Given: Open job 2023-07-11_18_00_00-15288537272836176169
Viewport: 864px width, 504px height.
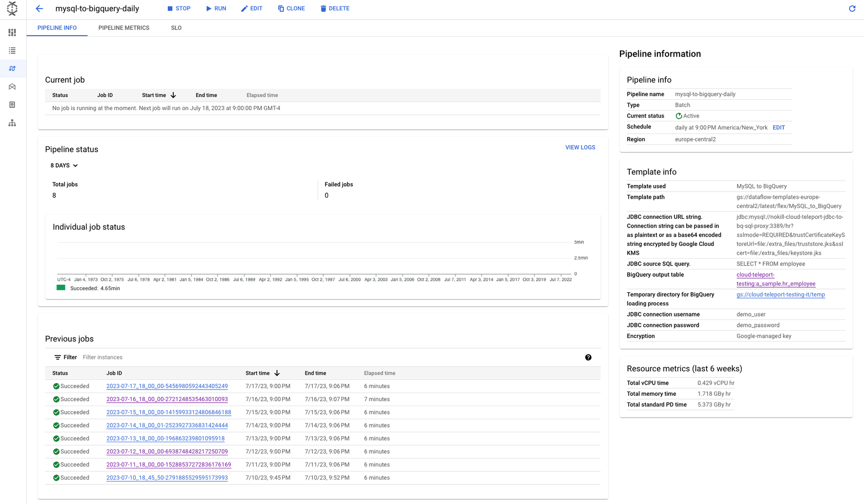Looking at the screenshot, I should coord(169,465).
